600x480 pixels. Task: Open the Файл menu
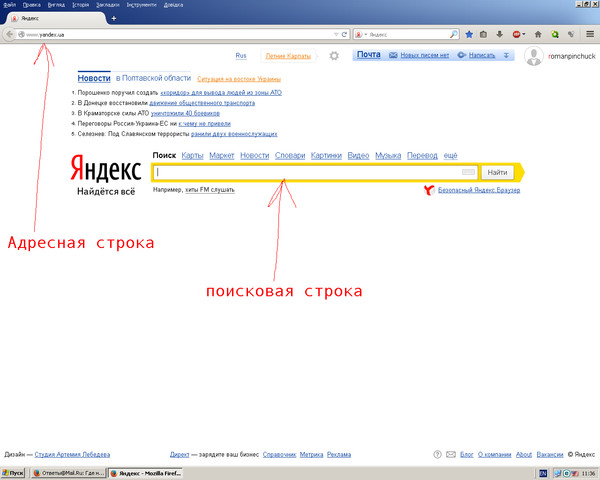click(x=10, y=5)
